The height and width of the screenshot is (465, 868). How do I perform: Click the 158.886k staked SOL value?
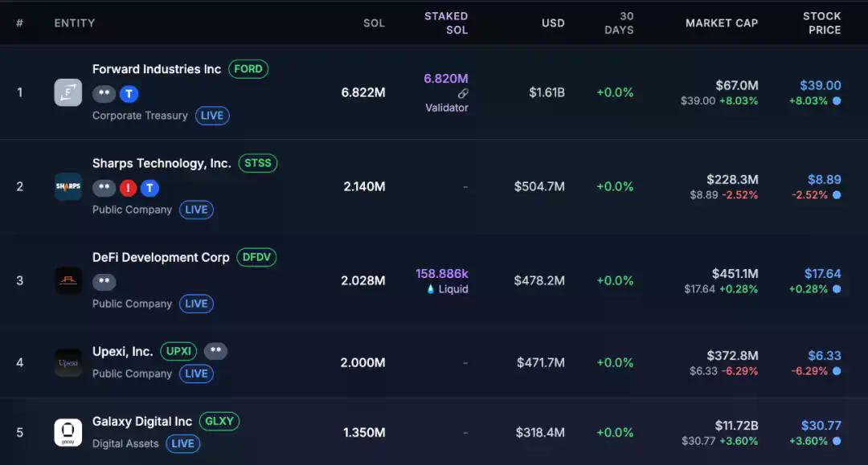[x=441, y=274]
